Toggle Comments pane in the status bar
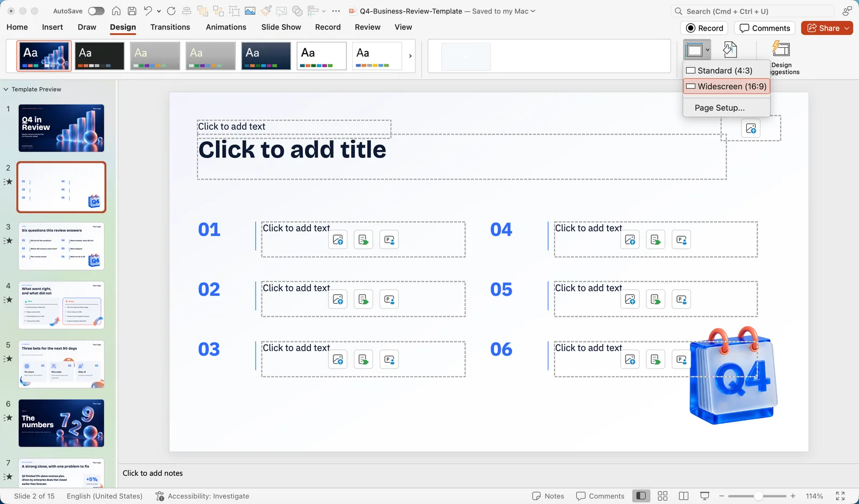 [x=600, y=496]
